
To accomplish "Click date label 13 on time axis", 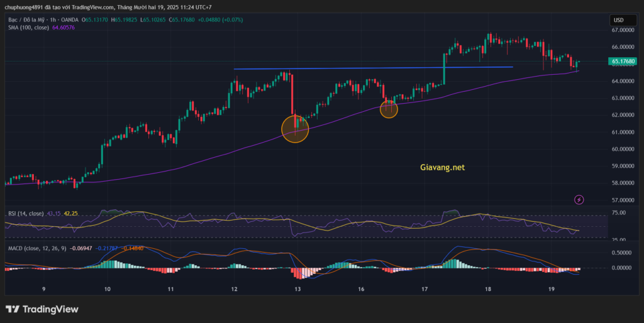I will pos(297,289).
